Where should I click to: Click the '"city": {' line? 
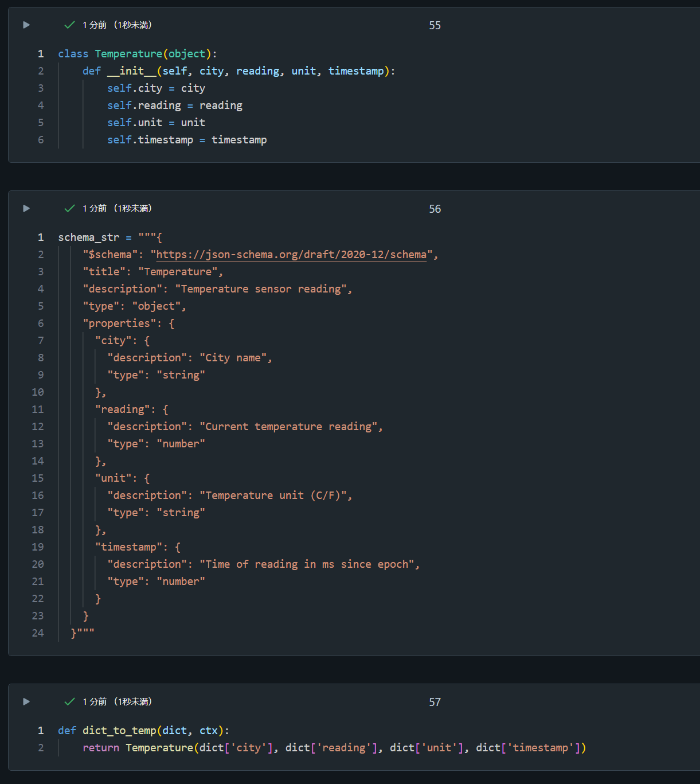123,341
